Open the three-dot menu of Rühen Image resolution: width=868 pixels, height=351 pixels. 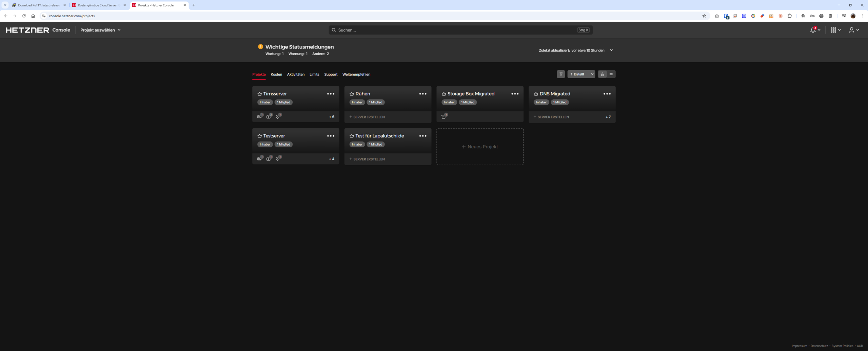click(x=423, y=94)
